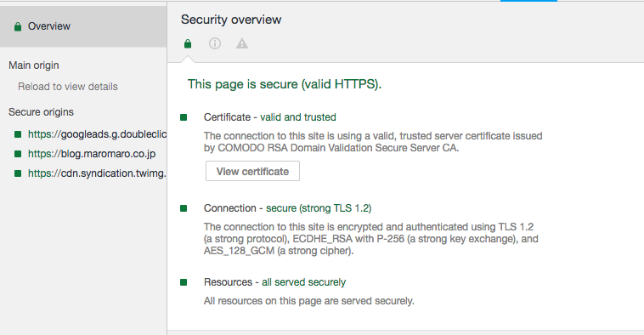Open the https://cdn.syndication.twimg origin entry
Screen dimensions: 644x335
[x=97, y=173]
